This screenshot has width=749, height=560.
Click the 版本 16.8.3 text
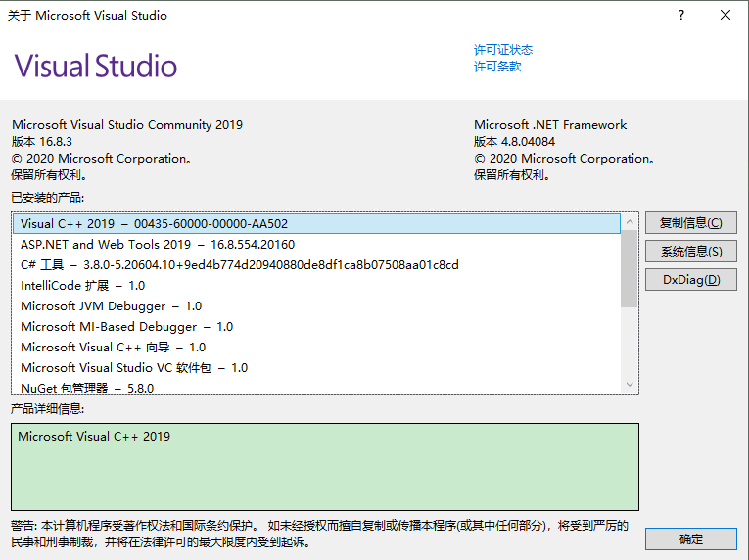click(42, 141)
